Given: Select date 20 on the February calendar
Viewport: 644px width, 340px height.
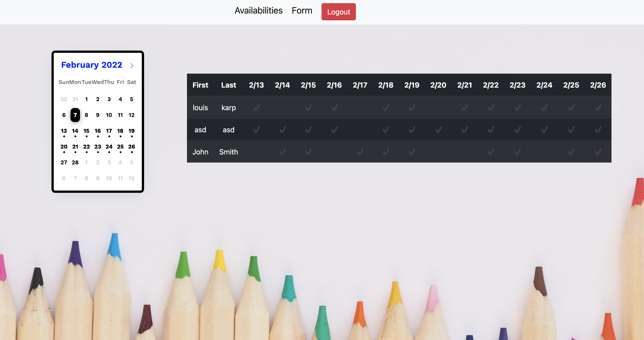Looking at the screenshot, I should pyautogui.click(x=64, y=147).
